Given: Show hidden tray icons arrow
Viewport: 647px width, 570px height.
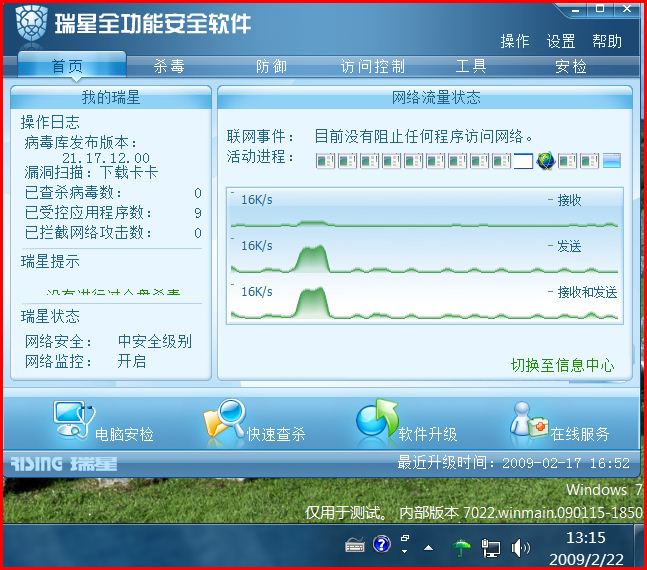Looking at the screenshot, I should pos(429,548).
